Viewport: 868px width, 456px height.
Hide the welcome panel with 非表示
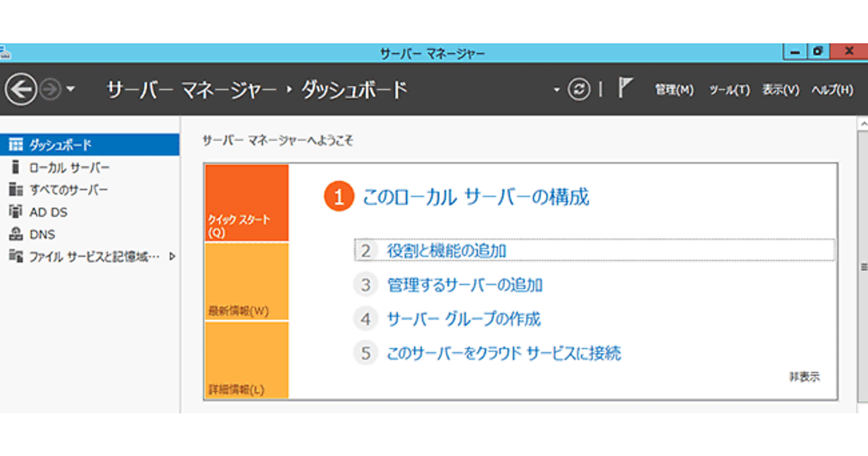tap(804, 377)
